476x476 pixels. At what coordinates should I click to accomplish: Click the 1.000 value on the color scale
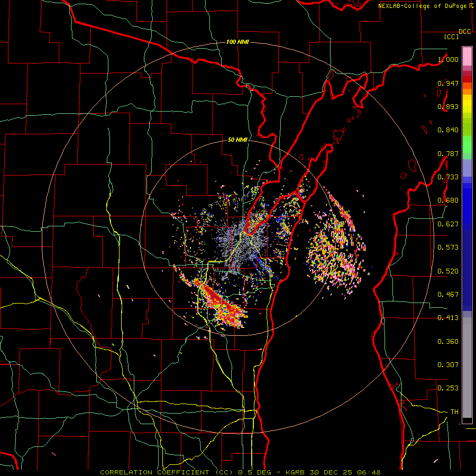(448, 59)
